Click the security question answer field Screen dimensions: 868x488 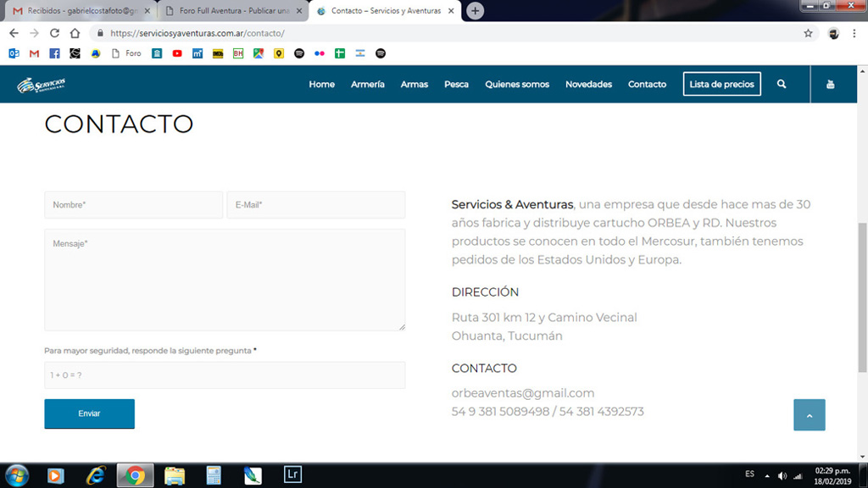pyautogui.click(x=225, y=375)
